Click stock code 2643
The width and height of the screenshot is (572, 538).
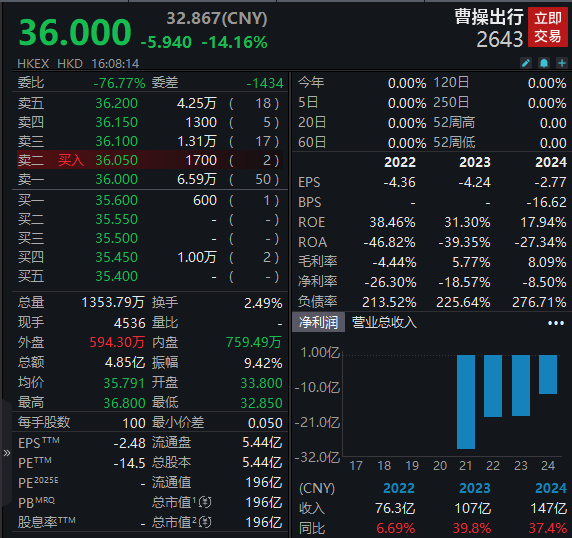coord(499,39)
